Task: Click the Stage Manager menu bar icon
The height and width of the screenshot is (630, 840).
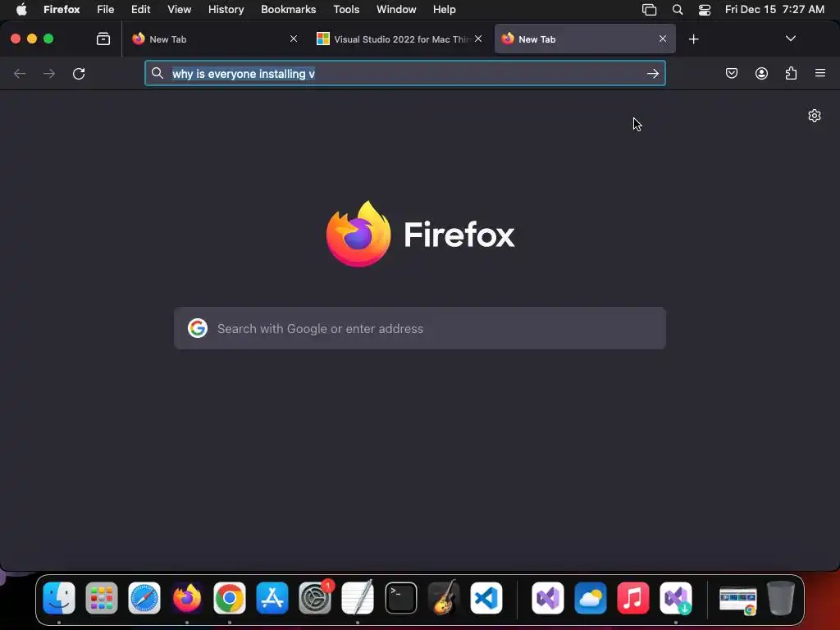Action: 650,9
